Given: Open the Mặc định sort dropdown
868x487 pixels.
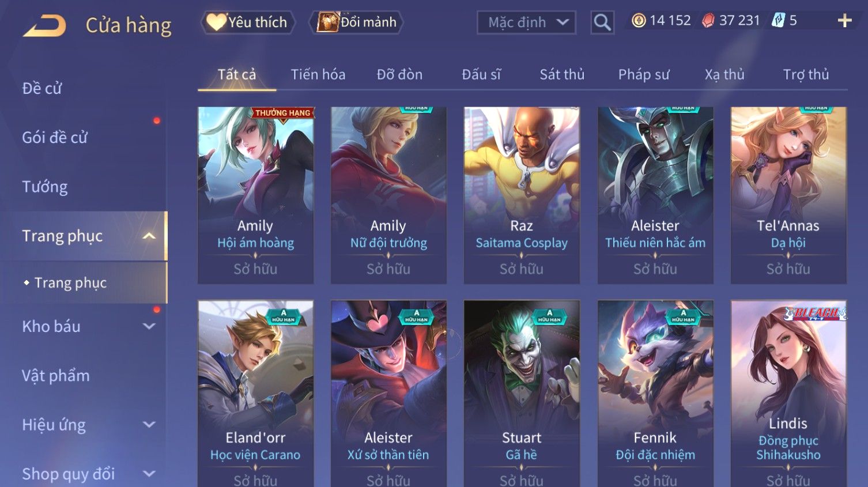Looking at the screenshot, I should 526,22.
